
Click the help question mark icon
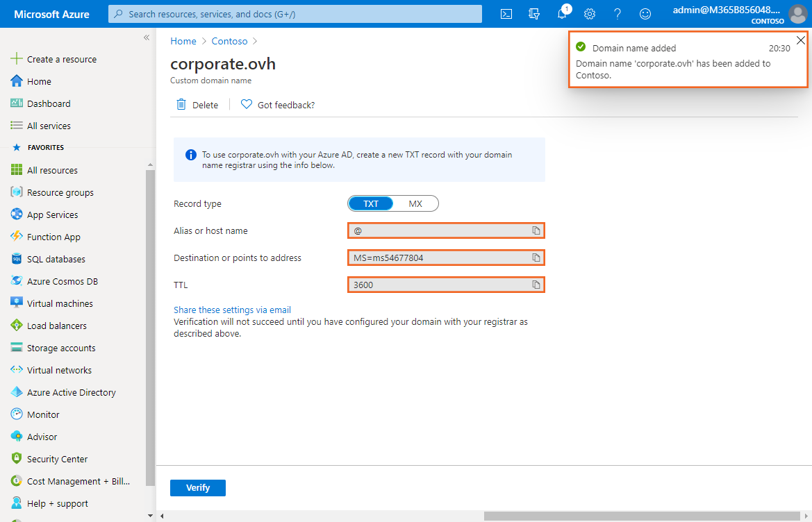pos(618,14)
